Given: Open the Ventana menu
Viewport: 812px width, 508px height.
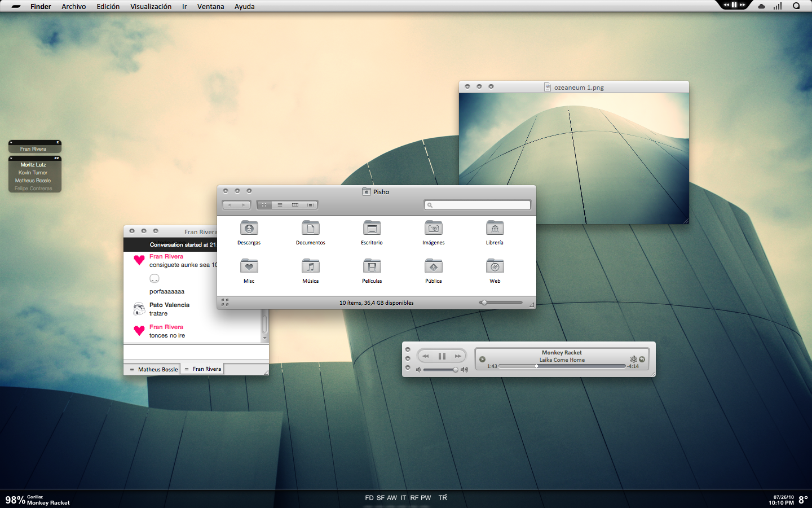Looking at the screenshot, I should pyautogui.click(x=211, y=7).
